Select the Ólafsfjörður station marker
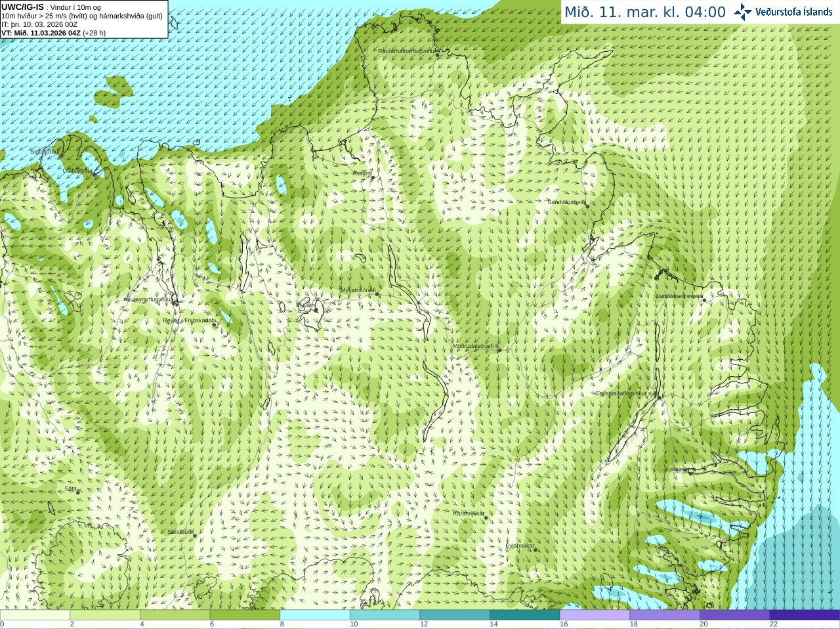 [x=94, y=175]
